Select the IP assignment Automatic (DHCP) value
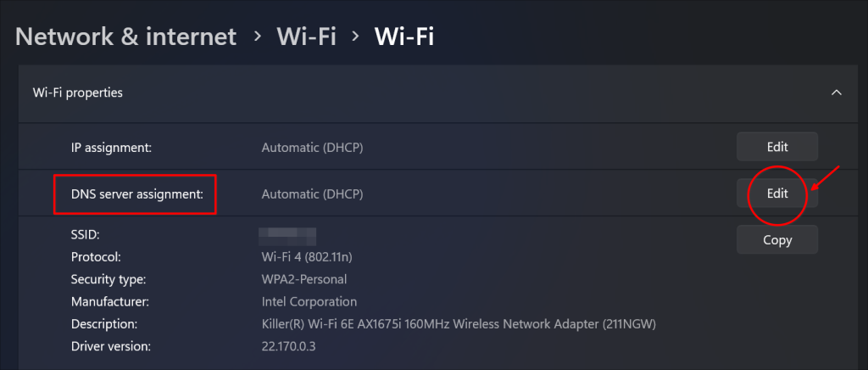Image resolution: width=868 pixels, height=370 pixels. tap(312, 148)
